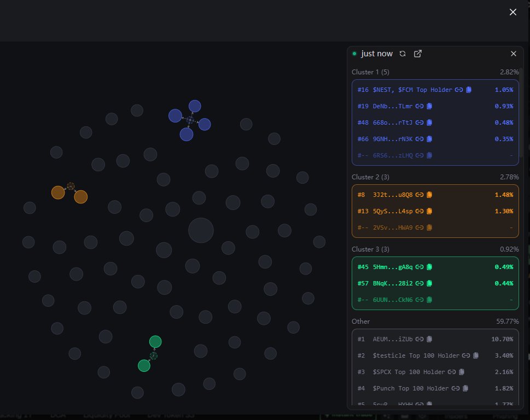Open link icon for $Punch Top 100 Holder

(456, 388)
